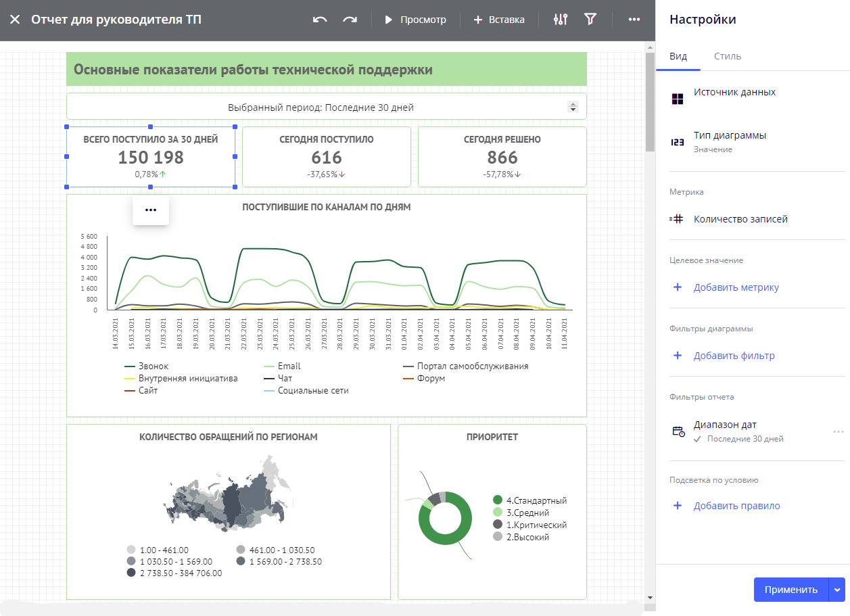This screenshot has height=616, width=850.
Task: Click the Применить button
Action: click(790, 590)
